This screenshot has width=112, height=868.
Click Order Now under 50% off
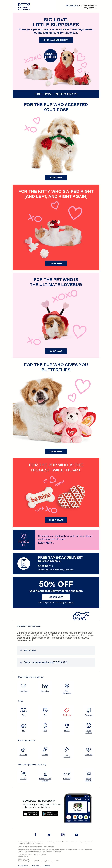[x=56, y=597]
